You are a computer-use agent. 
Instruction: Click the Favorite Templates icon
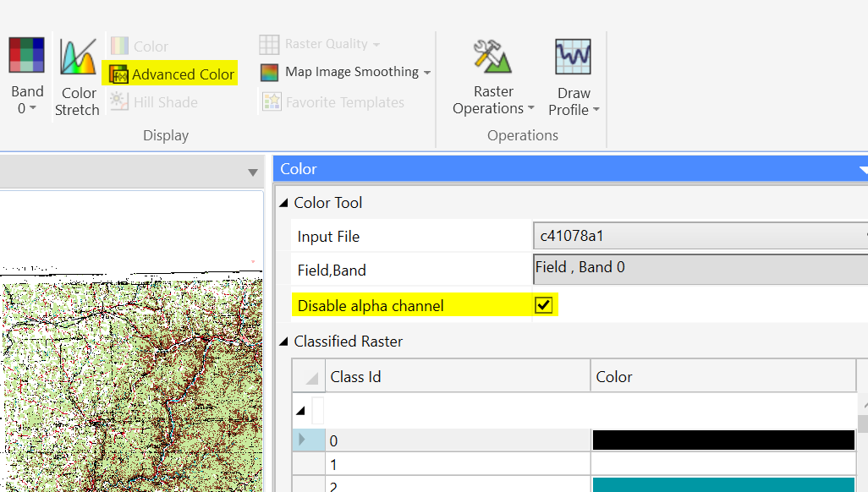272,101
